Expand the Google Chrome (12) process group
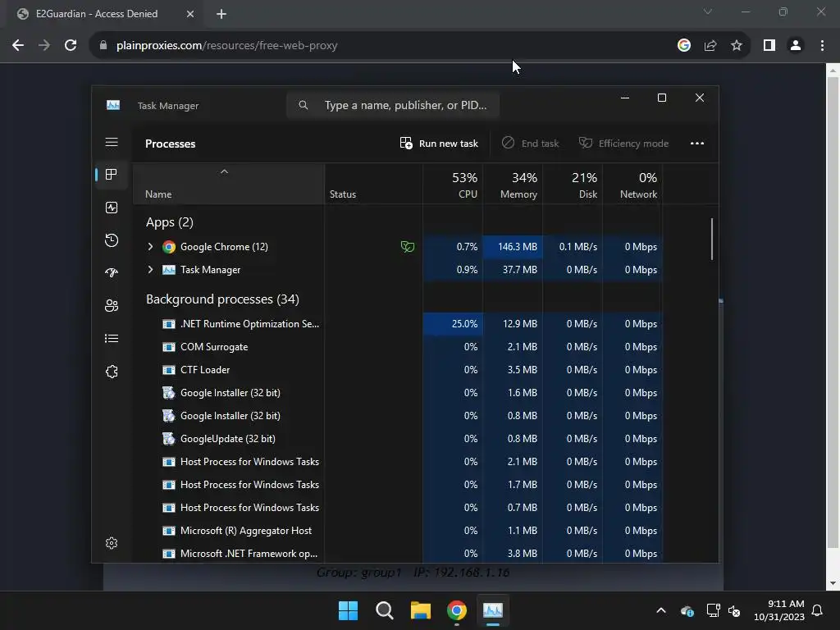The height and width of the screenshot is (630, 840). (151, 246)
